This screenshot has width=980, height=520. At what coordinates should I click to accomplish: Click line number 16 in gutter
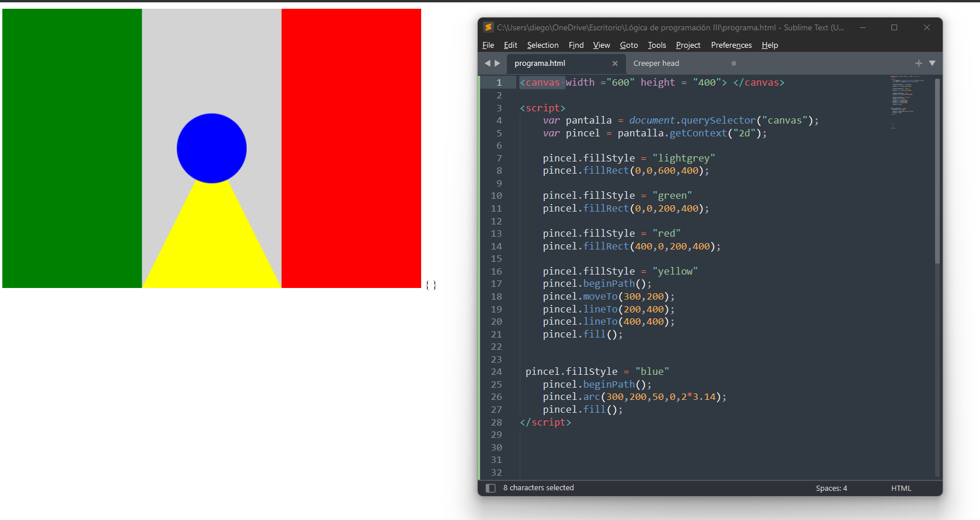click(496, 272)
